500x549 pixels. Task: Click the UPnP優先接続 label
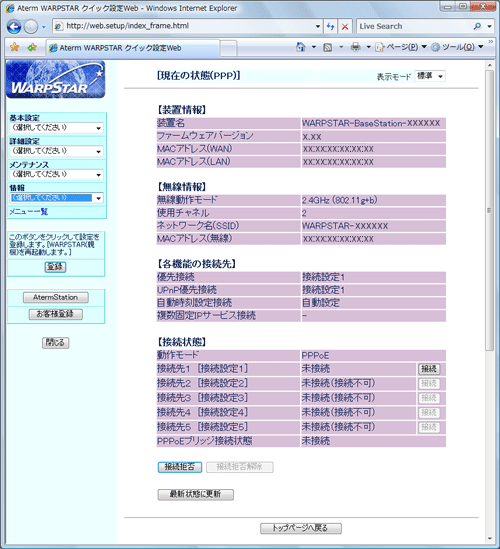[x=187, y=290]
